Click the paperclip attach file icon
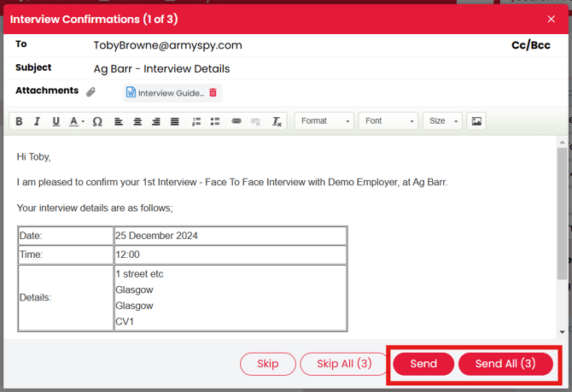 point(91,92)
